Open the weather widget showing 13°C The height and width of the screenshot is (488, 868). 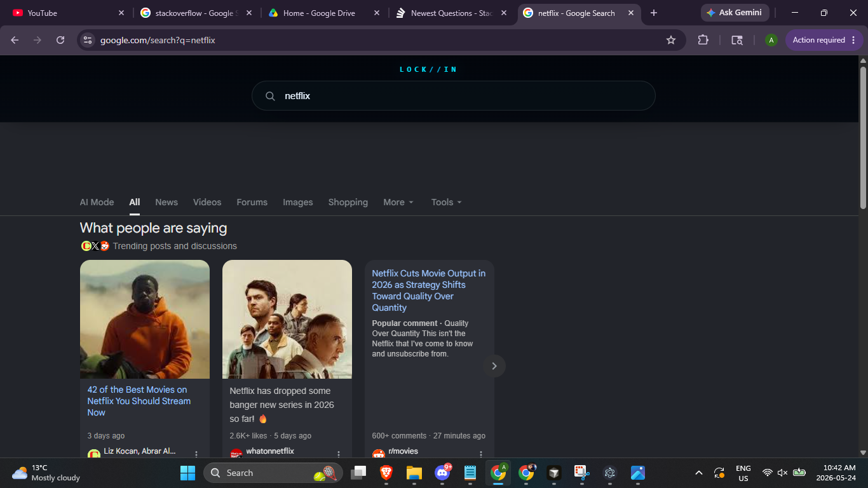click(x=46, y=473)
